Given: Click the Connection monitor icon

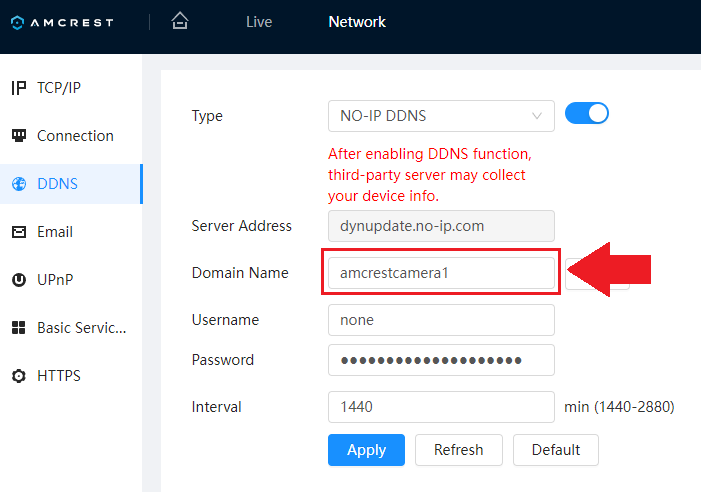Looking at the screenshot, I should point(18,136).
